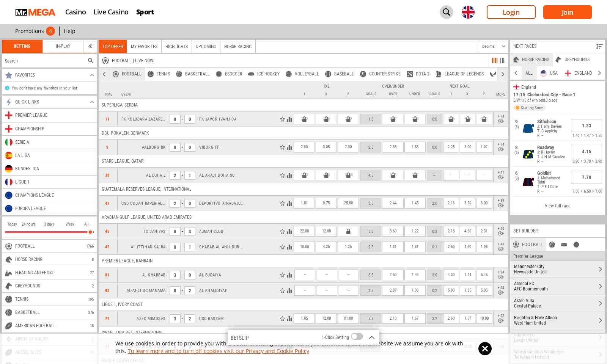
Task: Switch to the multi-column view layout icon
Action: pos(494,61)
